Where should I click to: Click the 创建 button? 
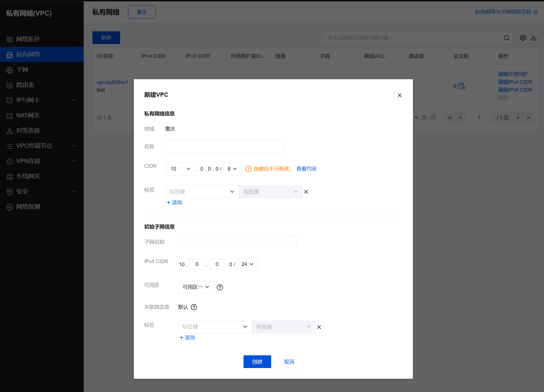pyautogui.click(x=257, y=362)
